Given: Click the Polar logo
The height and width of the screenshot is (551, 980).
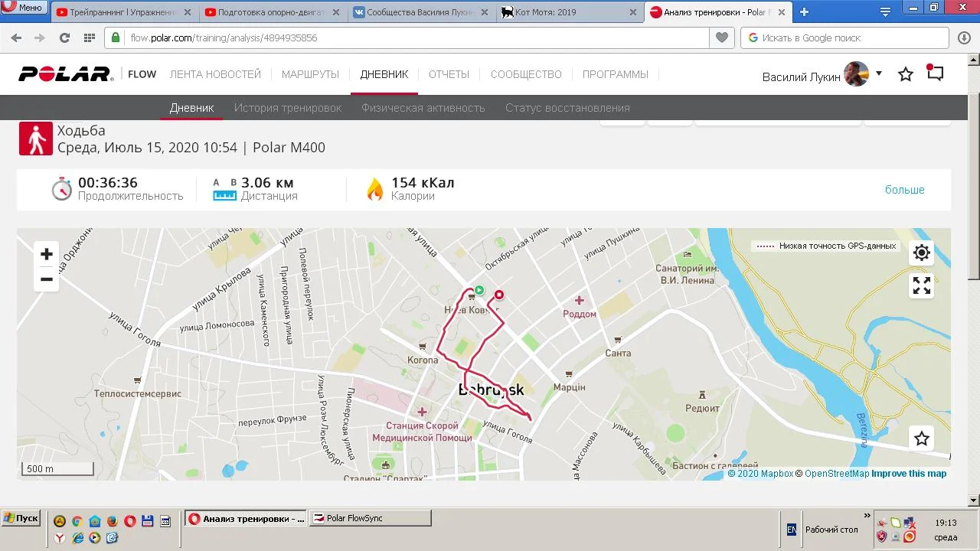Looking at the screenshot, I should pos(67,74).
